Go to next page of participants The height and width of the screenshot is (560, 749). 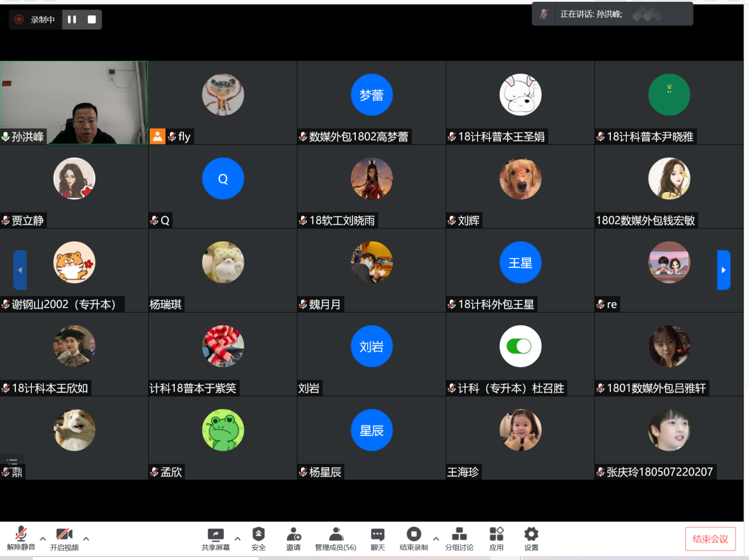(724, 270)
